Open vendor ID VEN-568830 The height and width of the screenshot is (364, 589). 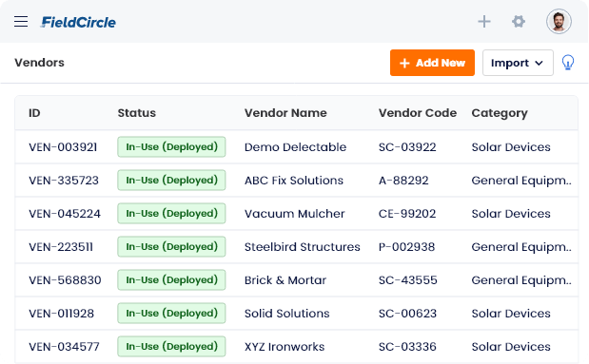(65, 280)
